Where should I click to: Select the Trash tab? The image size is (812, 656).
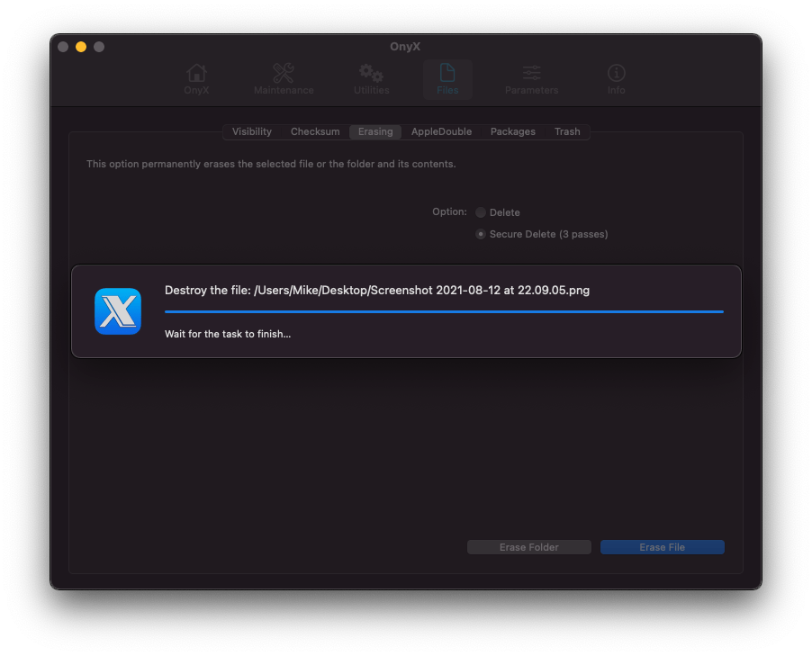(567, 131)
